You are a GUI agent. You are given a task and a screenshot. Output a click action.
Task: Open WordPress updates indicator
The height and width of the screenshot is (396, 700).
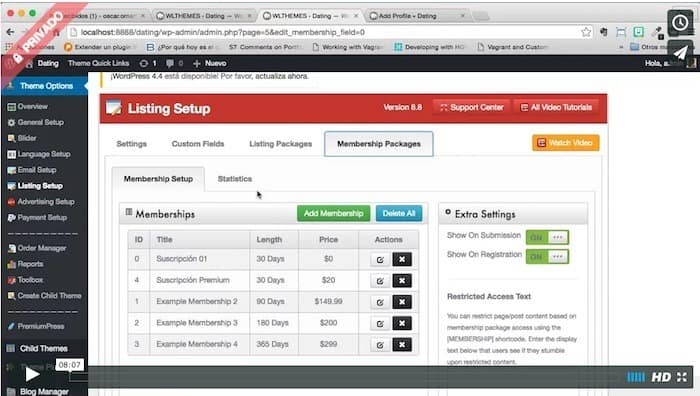(x=148, y=63)
